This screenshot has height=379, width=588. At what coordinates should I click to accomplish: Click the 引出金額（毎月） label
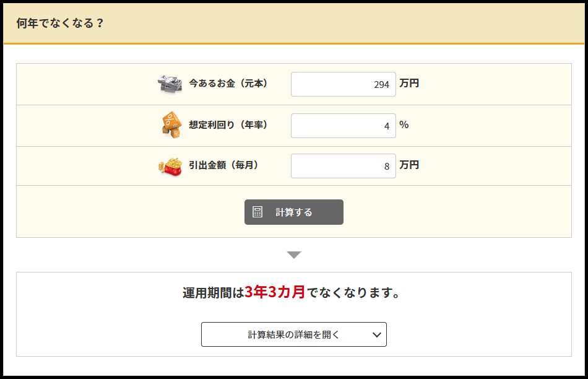[223, 165]
